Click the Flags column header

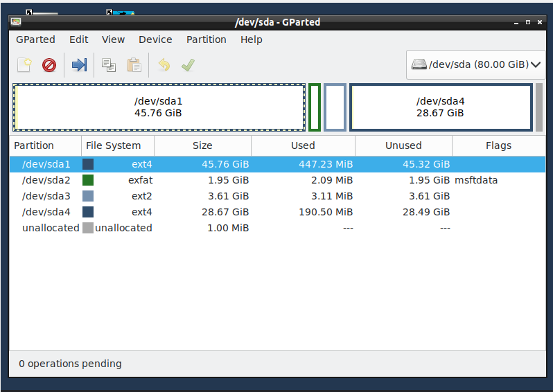tap(498, 145)
